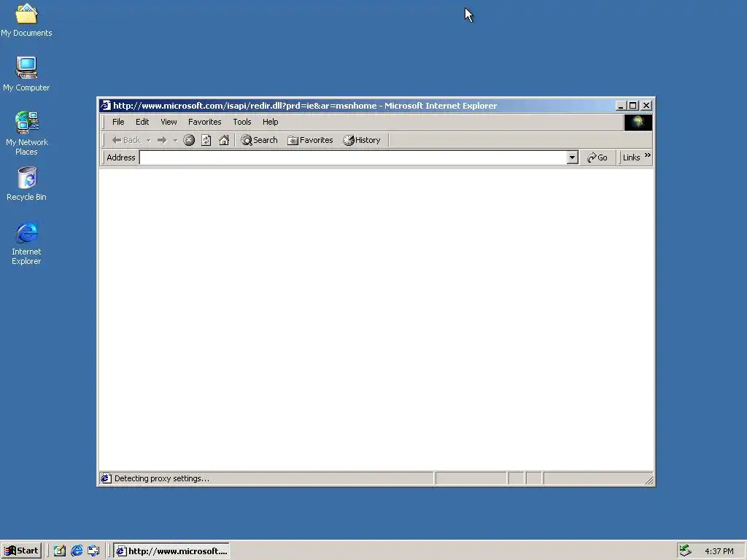The height and width of the screenshot is (560, 747).
Task: Select Internet Explorer desktop icon
Action: coord(26,244)
